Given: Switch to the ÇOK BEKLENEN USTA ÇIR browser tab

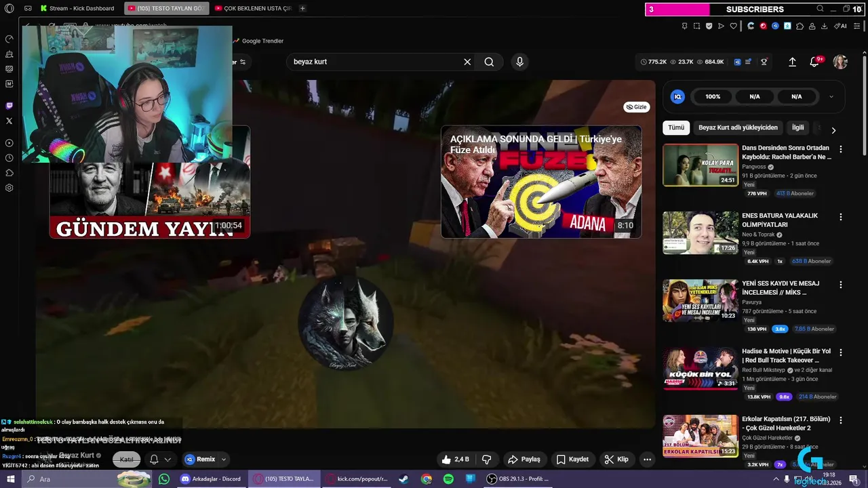Looking at the screenshot, I should 254,8.
